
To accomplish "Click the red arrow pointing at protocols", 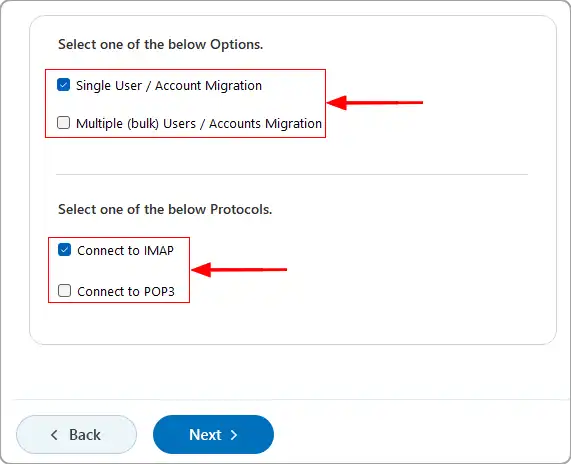I will [x=239, y=270].
